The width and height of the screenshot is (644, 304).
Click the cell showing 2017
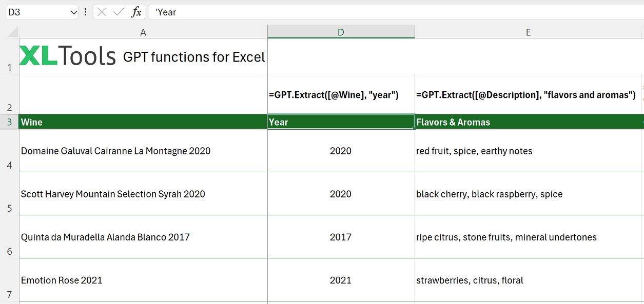[x=341, y=237]
